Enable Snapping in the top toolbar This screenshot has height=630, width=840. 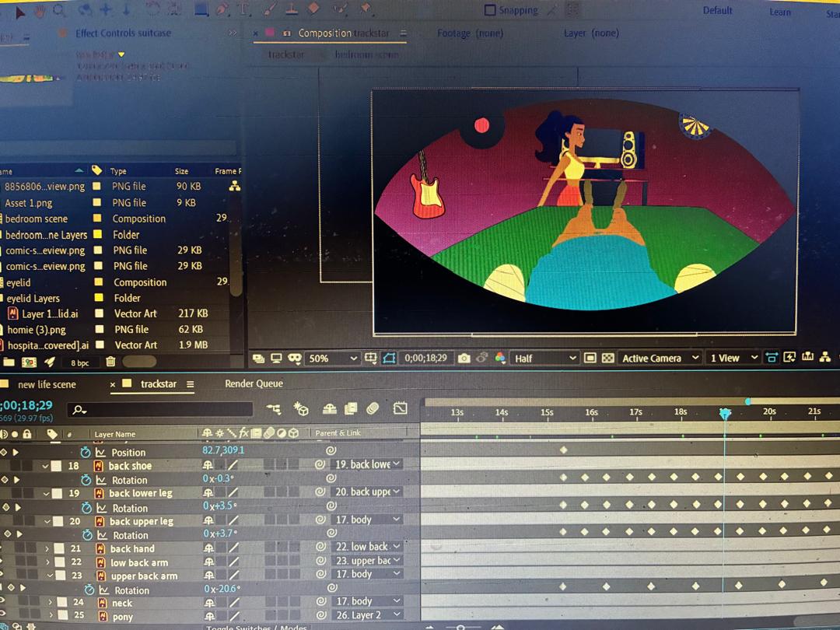tap(491, 10)
